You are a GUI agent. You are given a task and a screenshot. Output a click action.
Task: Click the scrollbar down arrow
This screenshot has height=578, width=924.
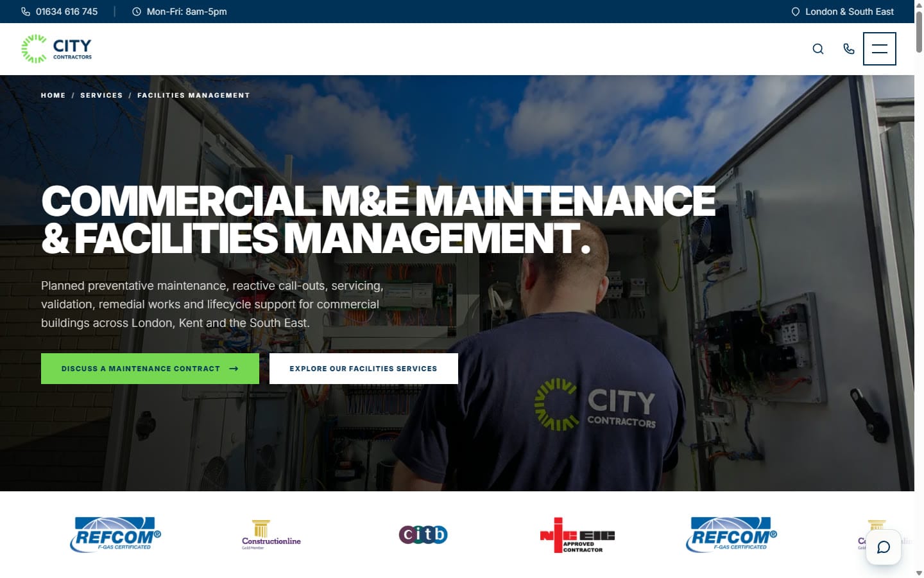[919, 573]
